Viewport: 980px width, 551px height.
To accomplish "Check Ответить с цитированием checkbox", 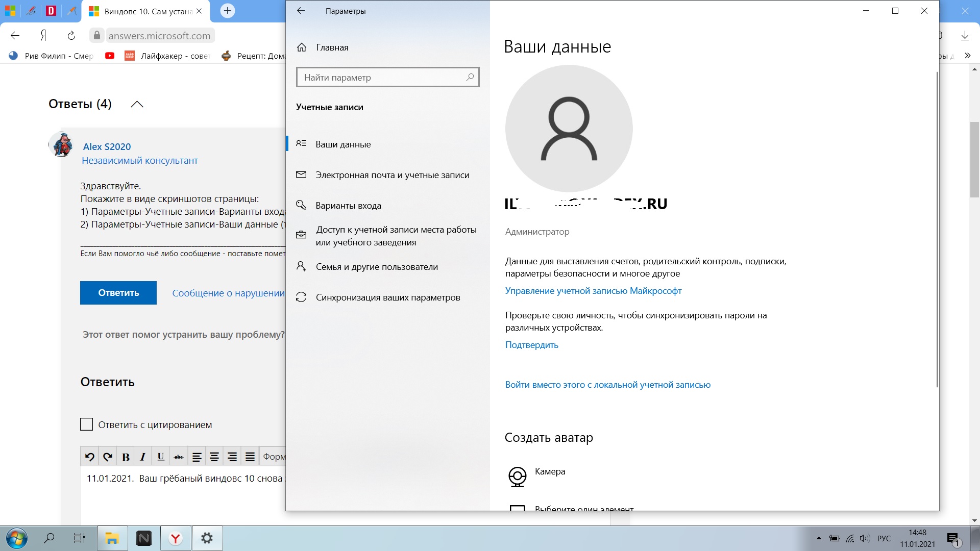I will pyautogui.click(x=86, y=424).
